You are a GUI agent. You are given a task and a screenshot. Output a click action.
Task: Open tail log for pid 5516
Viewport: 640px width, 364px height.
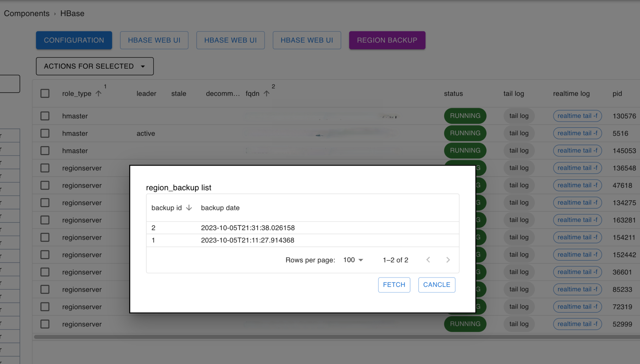click(x=519, y=133)
